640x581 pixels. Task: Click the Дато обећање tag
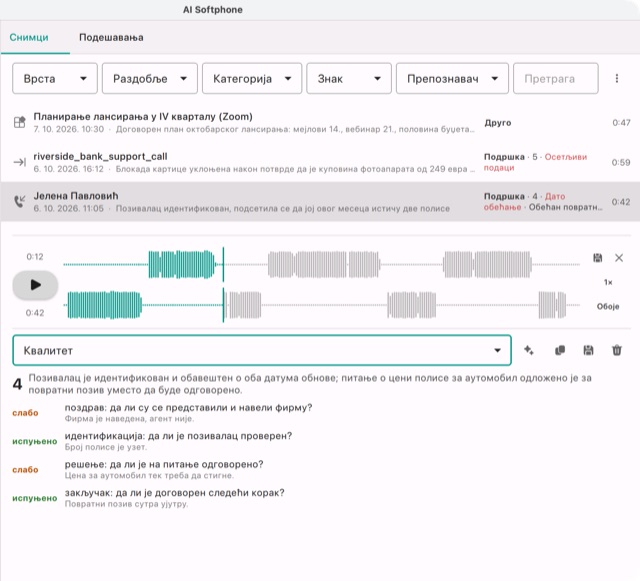click(x=524, y=202)
